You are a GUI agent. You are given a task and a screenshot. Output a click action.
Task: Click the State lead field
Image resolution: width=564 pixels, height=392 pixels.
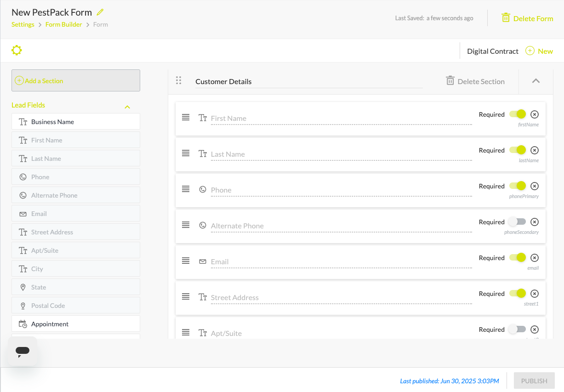point(76,287)
